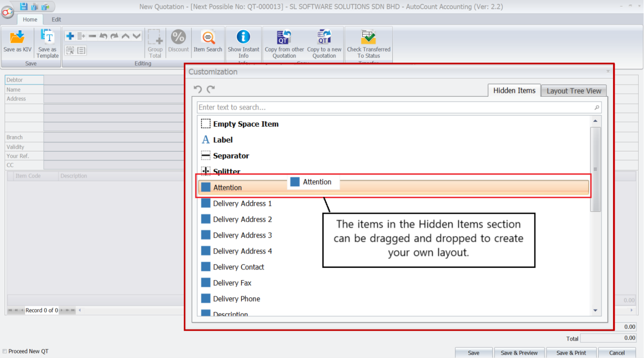Screen dimensions: 644x358
Task: Redo layout change in Customization window
Action: [211, 89]
